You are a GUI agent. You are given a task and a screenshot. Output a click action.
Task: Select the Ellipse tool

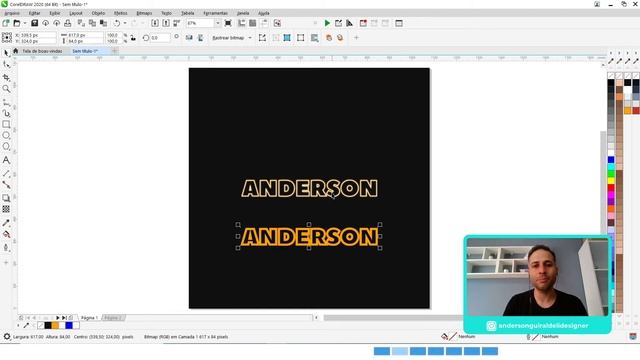pyautogui.click(x=6, y=135)
